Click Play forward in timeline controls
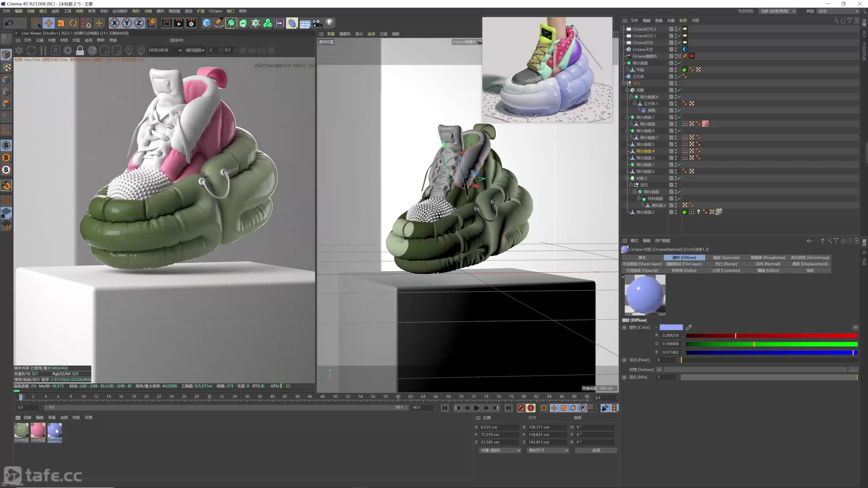 point(476,408)
